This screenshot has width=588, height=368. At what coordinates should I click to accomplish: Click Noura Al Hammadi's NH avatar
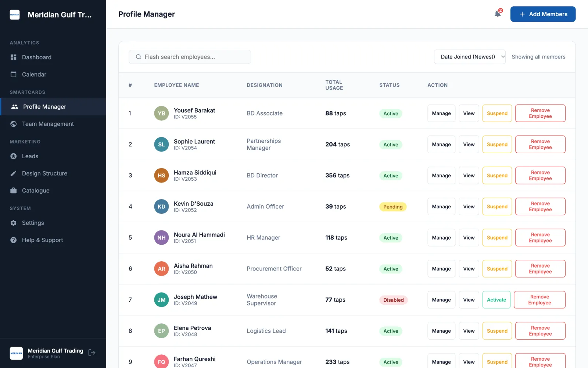pyautogui.click(x=161, y=238)
